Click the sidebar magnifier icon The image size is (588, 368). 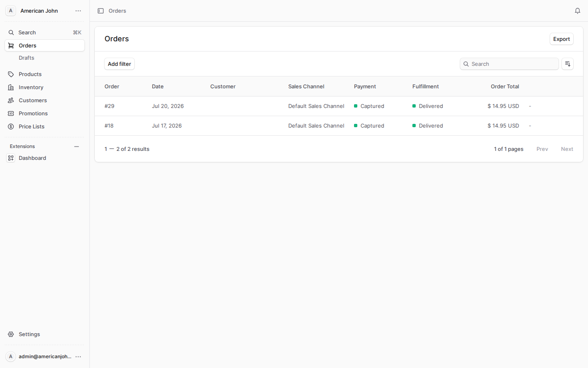tap(11, 33)
